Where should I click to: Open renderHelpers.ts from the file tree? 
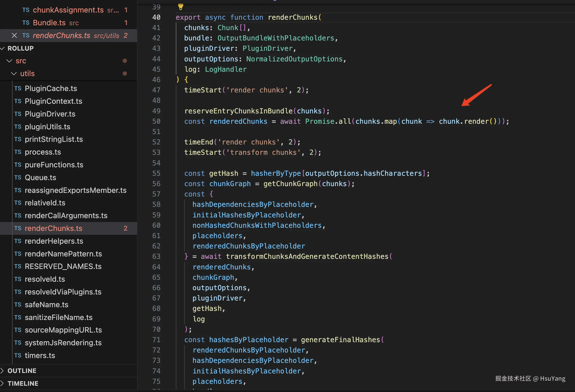tap(54, 241)
